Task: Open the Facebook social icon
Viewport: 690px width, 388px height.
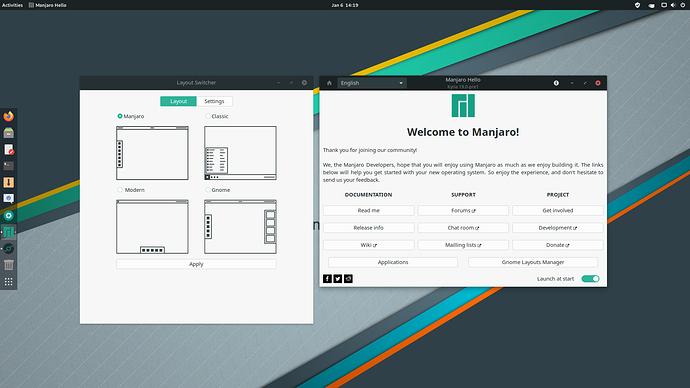Action: click(x=327, y=278)
